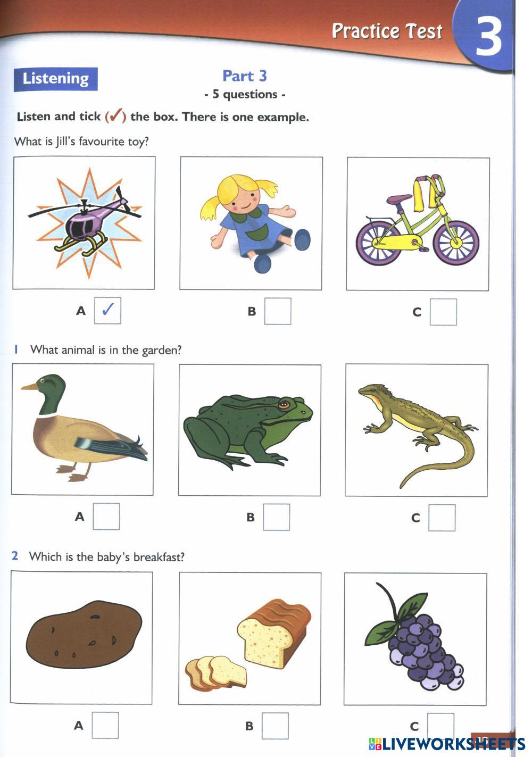Viewport: 532px width, 757px height.
Task: Choose the grapes picture
Action: pyautogui.click(x=415, y=639)
